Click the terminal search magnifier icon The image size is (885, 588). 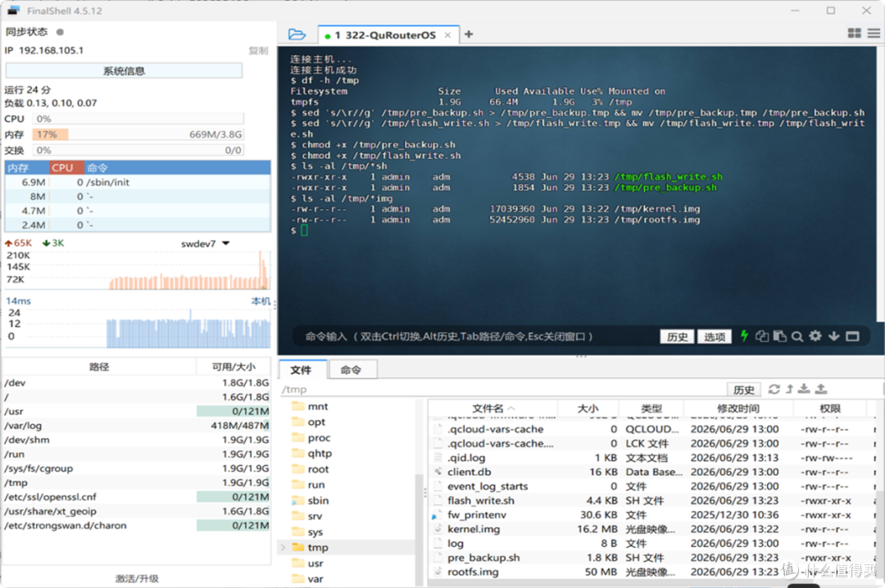coord(797,337)
